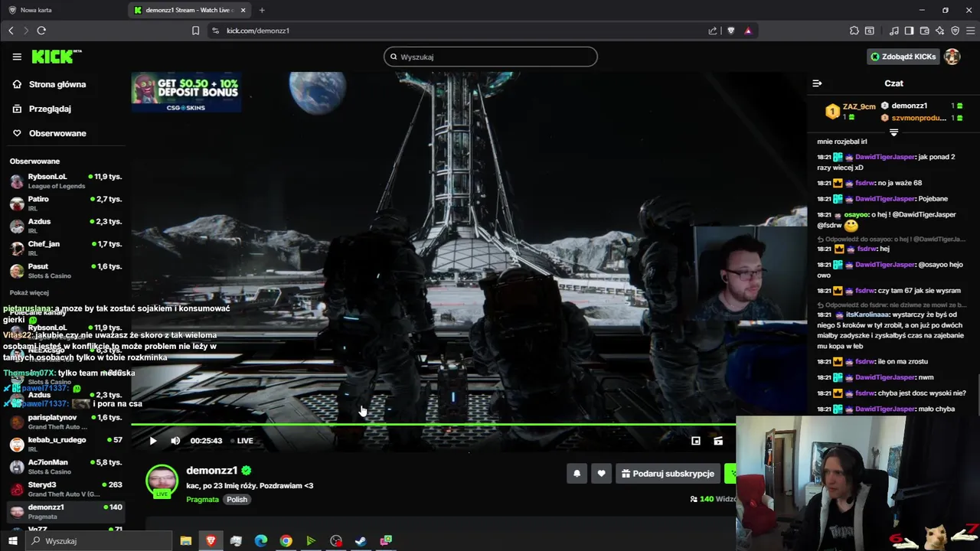Viewport: 980px width, 551px height.
Task: Play the stream video
Action: point(153,441)
